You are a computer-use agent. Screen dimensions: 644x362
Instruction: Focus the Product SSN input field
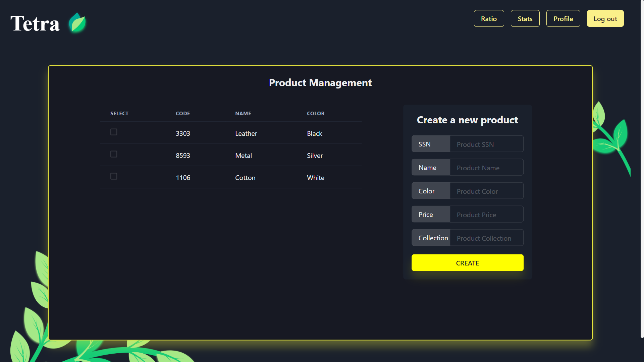click(486, 144)
